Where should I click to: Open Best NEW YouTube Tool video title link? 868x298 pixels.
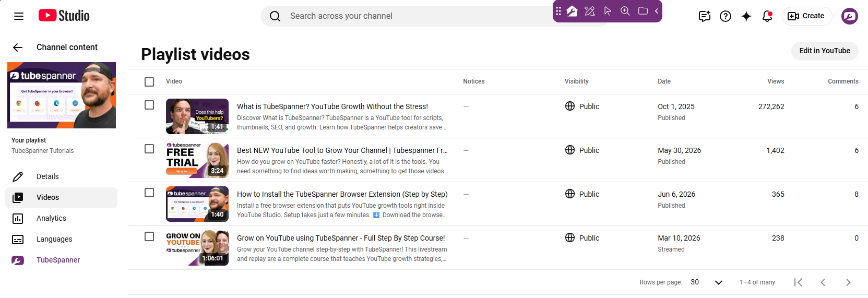coord(342,150)
